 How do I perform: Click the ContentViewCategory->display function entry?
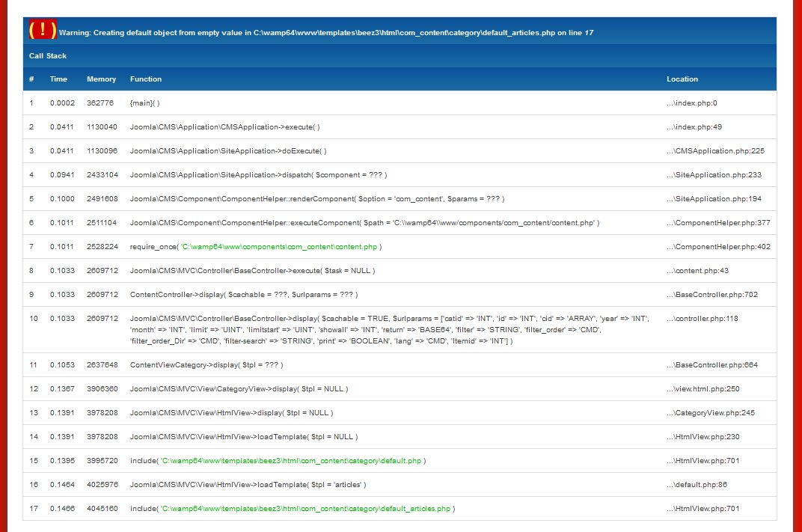(x=206, y=365)
